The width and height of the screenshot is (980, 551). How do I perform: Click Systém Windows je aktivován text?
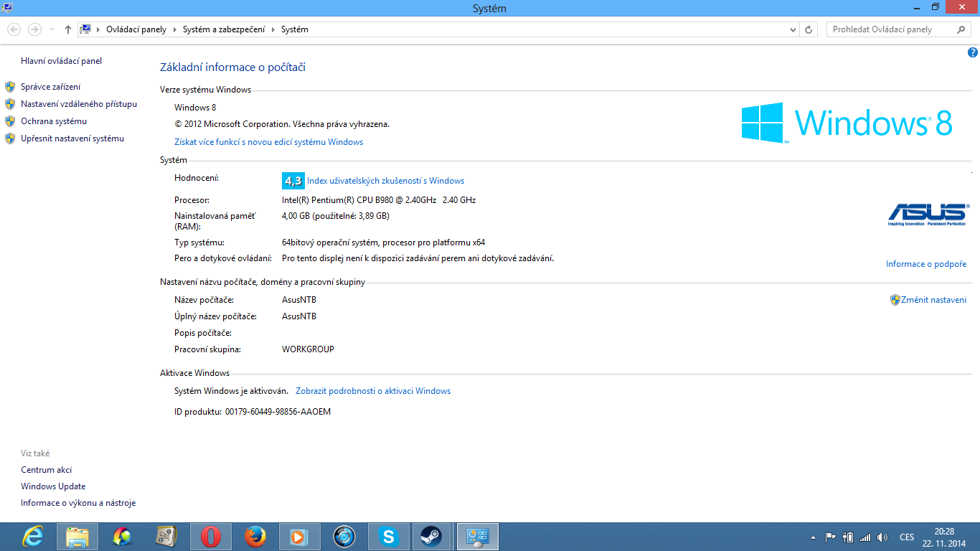231,391
